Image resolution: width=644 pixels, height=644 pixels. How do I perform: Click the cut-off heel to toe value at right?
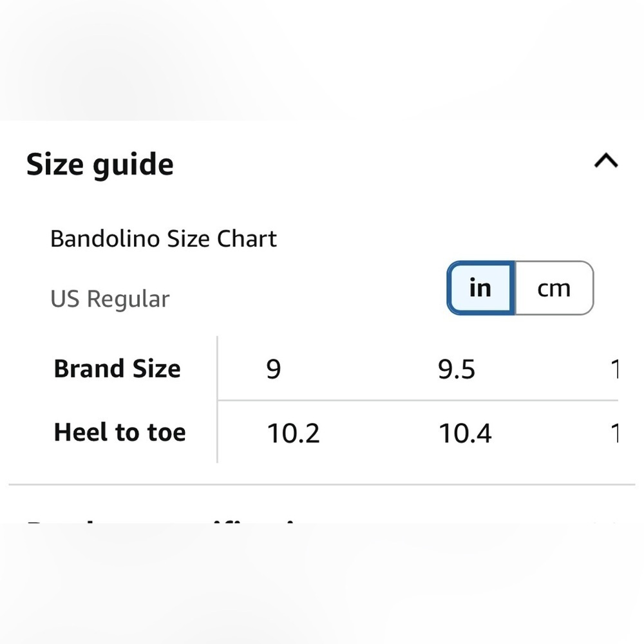(x=614, y=433)
